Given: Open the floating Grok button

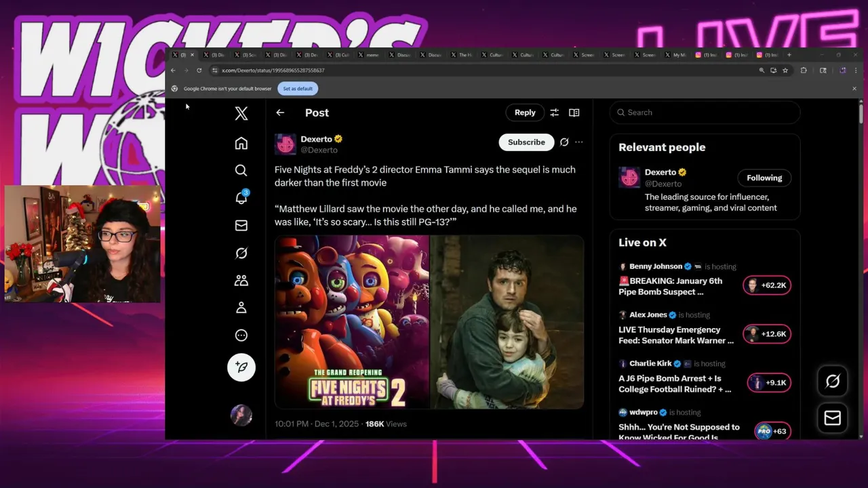Looking at the screenshot, I should (833, 382).
